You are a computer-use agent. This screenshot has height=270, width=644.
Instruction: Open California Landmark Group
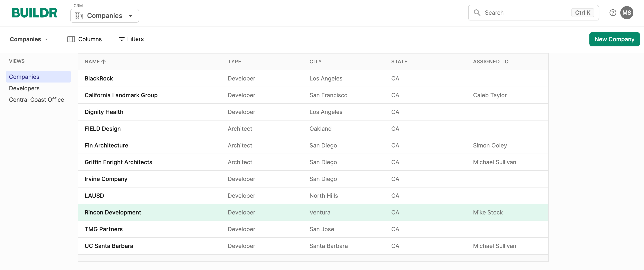(121, 95)
